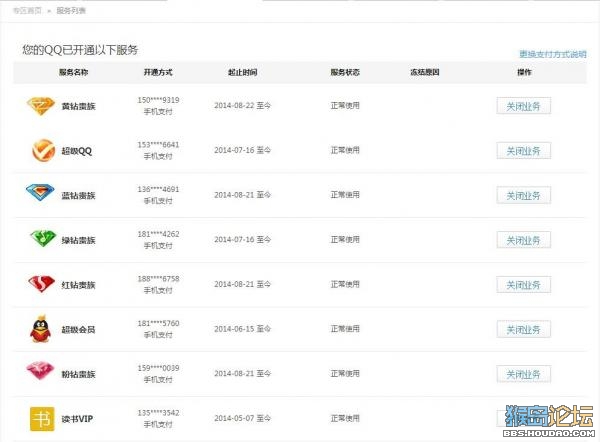This screenshot has width=600, height=442.
Task: Select the 超级会员 service name
Action: 78,329
